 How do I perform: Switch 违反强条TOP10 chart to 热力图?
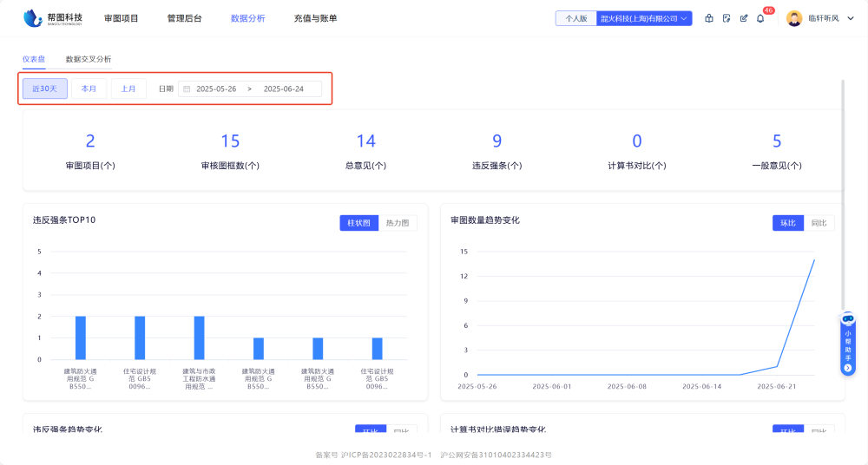[397, 223]
